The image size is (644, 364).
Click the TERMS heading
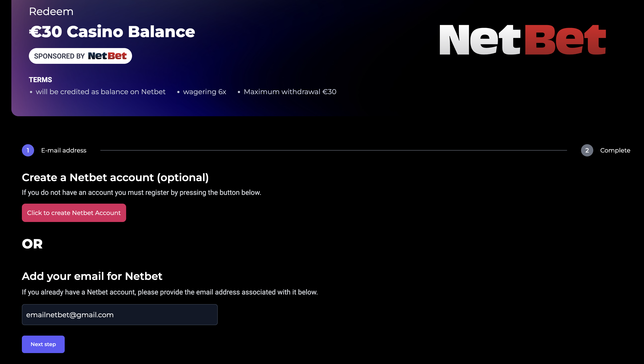click(40, 80)
